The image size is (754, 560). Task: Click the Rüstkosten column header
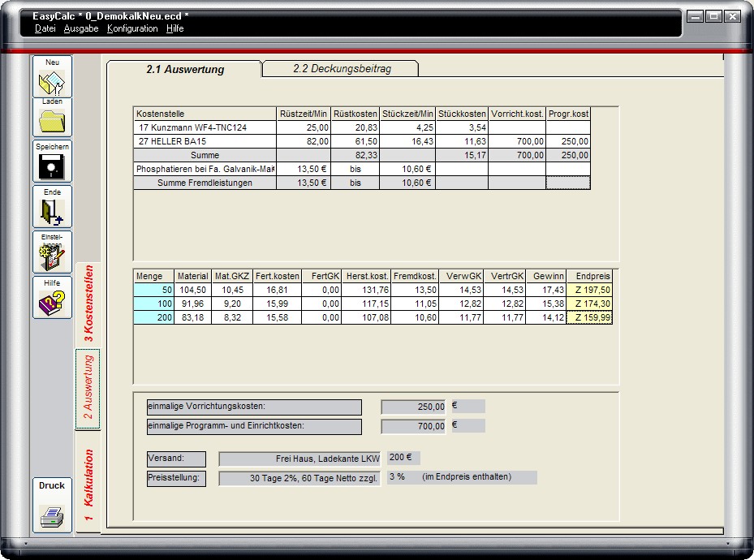[x=355, y=114]
